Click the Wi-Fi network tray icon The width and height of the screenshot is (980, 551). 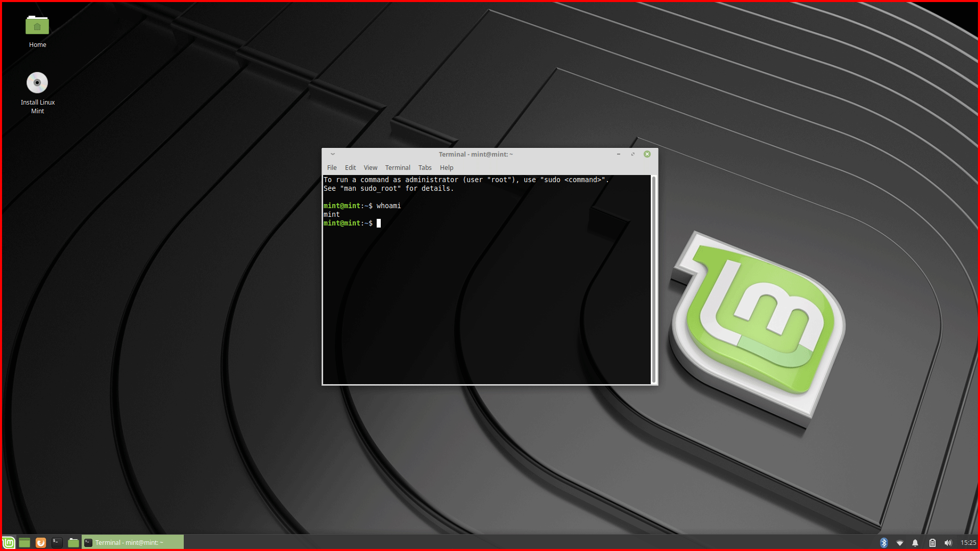point(900,542)
